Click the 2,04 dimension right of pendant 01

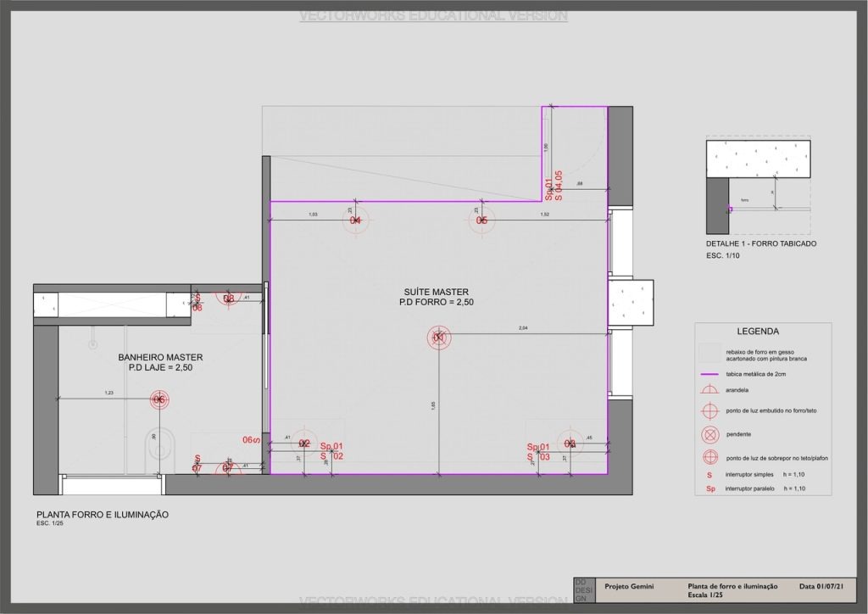523,328
